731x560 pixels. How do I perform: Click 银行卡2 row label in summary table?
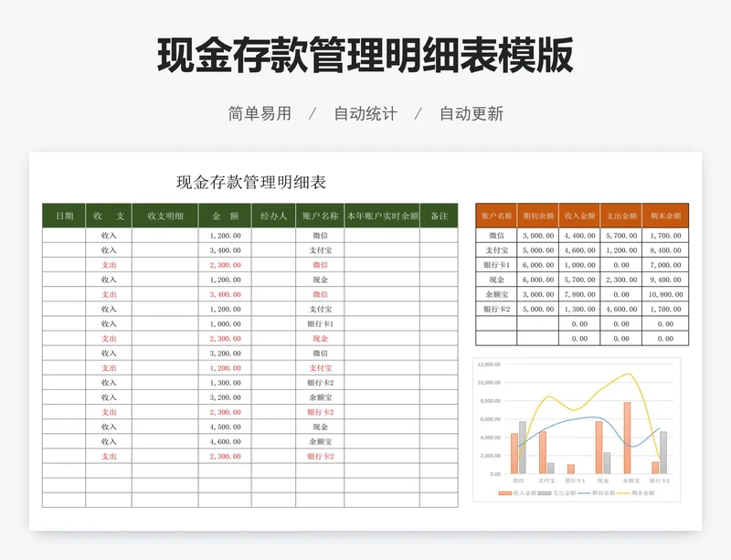click(x=496, y=309)
